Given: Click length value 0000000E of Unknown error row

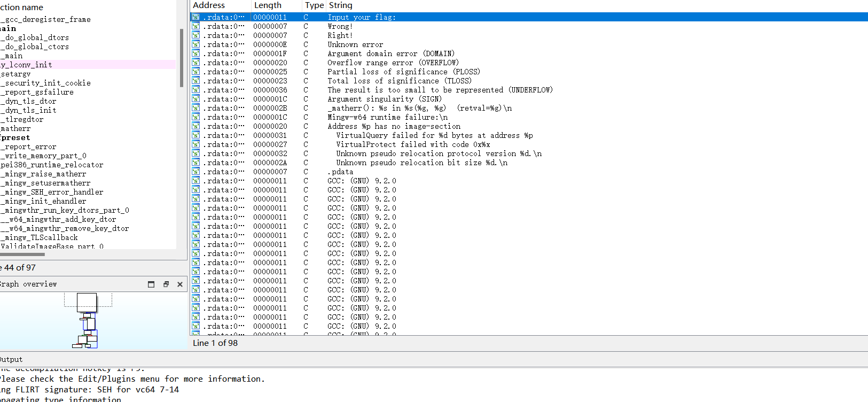Looking at the screenshot, I should coord(270,44).
